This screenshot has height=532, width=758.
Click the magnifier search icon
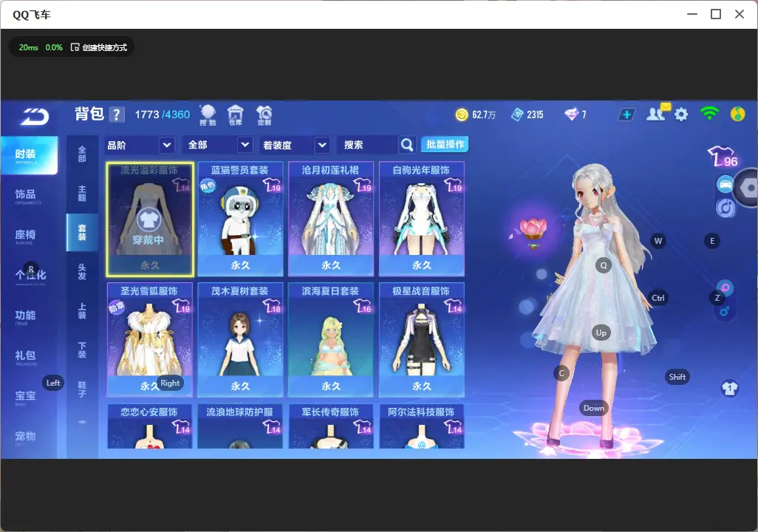407,145
